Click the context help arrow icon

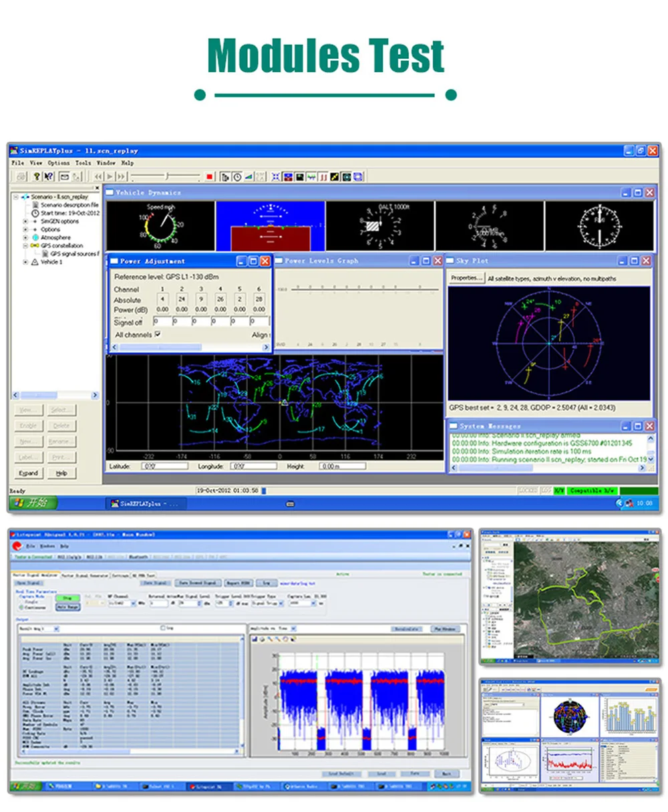[x=49, y=177]
